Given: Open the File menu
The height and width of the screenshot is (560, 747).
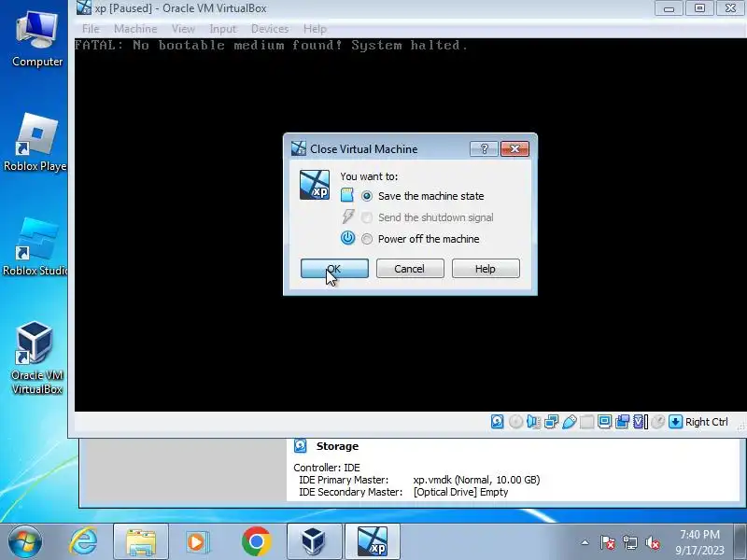Looking at the screenshot, I should point(91,29).
